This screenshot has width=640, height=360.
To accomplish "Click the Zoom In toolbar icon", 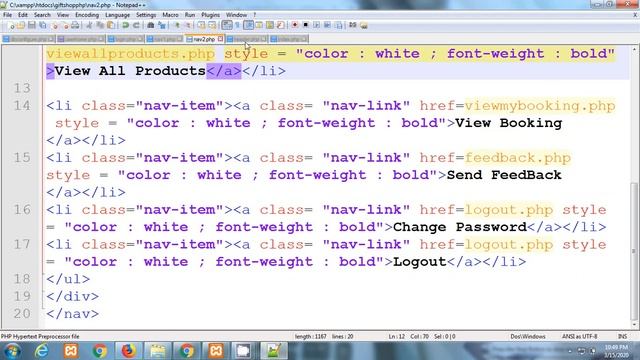I will tap(177, 25).
